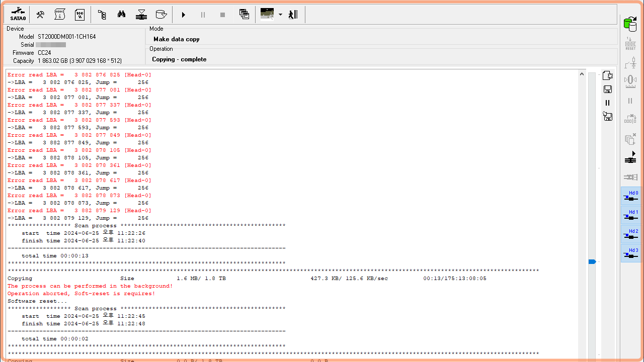Click the disk with arrow icon
This screenshot has width=644, height=362.
(161, 15)
